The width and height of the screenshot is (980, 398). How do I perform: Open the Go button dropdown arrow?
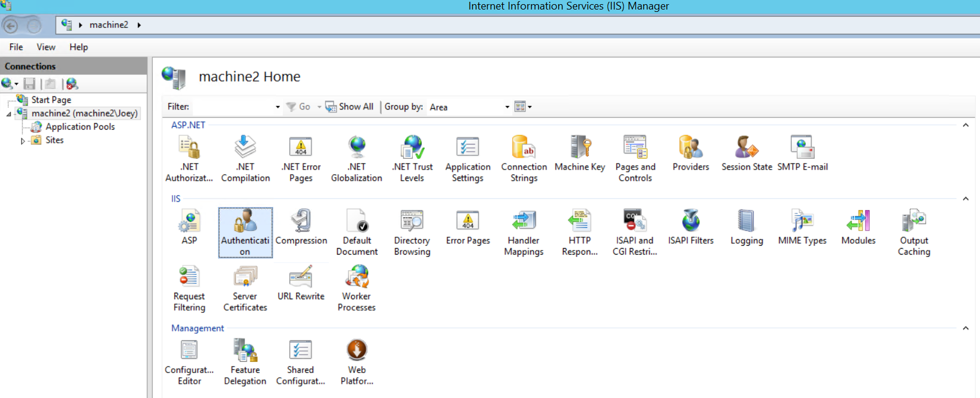(x=319, y=107)
